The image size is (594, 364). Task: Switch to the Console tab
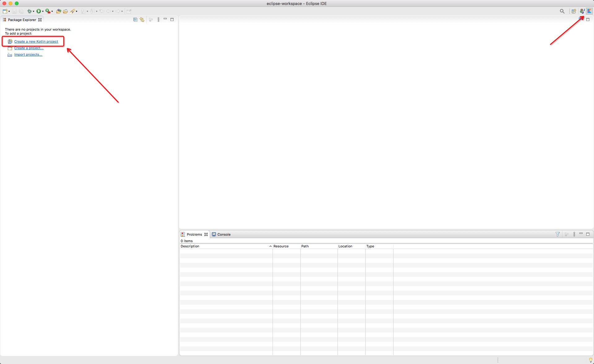(x=221, y=234)
